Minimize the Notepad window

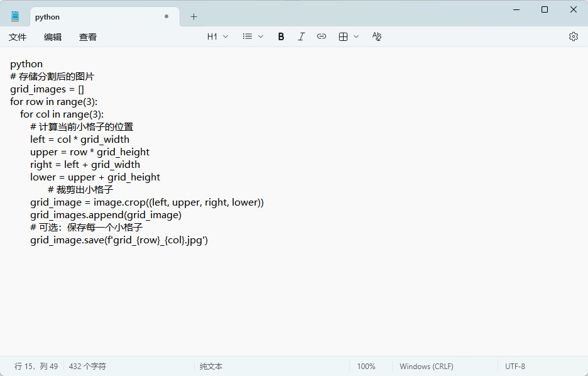pos(516,9)
